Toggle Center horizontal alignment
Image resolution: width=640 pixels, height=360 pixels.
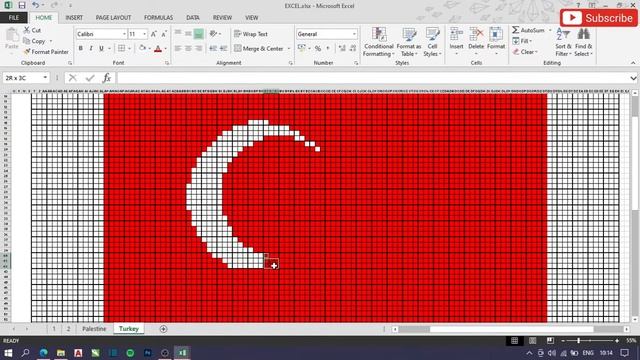pyautogui.click(x=188, y=49)
